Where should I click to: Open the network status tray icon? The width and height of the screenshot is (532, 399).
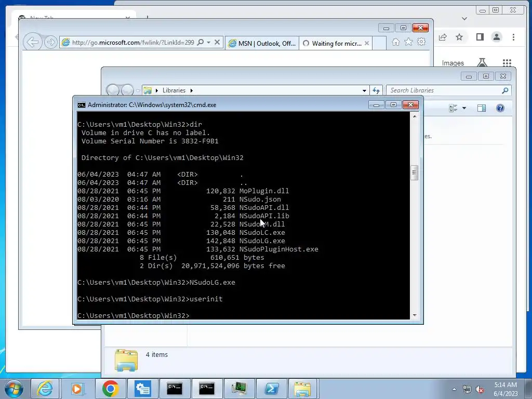(467, 389)
